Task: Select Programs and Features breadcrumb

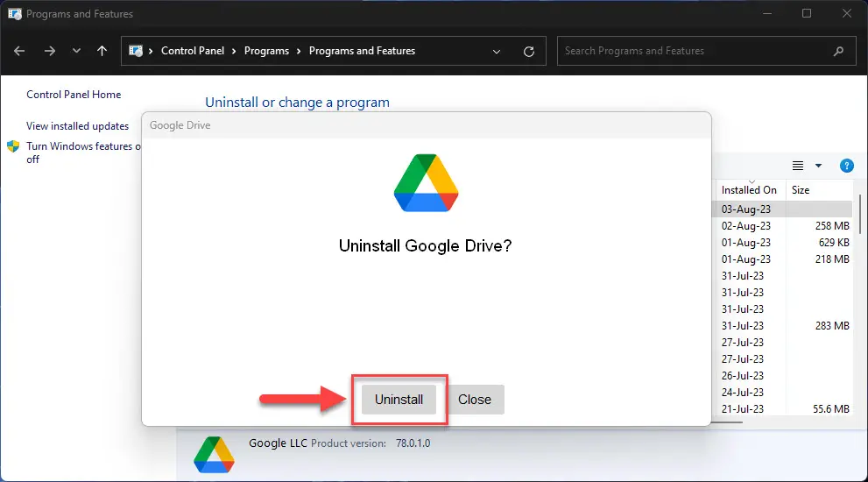Action: pyautogui.click(x=362, y=51)
